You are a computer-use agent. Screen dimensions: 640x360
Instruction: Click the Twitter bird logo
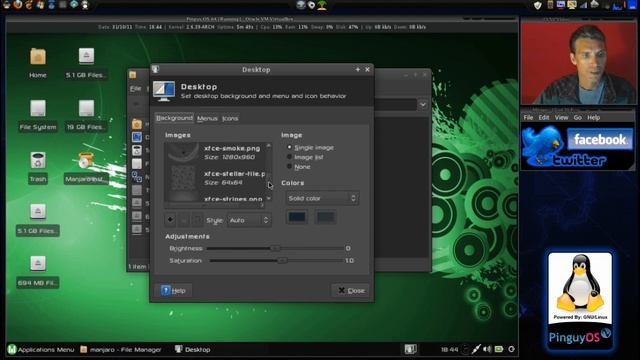(x=542, y=144)
